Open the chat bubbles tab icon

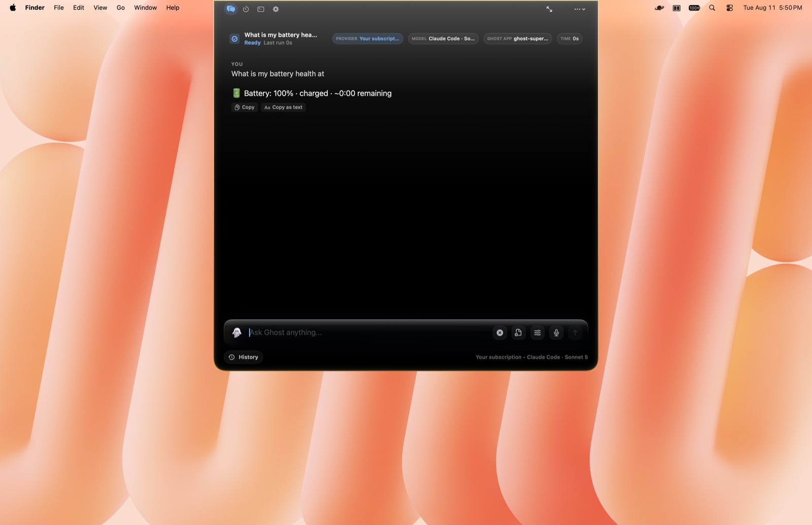(x=231, y=9)
